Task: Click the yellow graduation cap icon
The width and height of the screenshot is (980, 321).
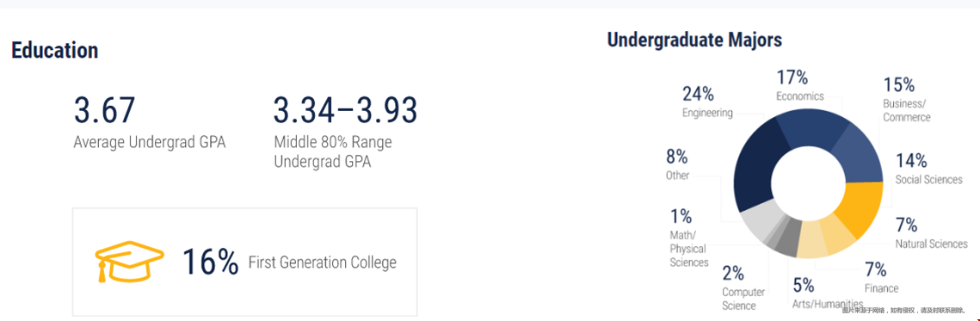Action: [129, 262]
